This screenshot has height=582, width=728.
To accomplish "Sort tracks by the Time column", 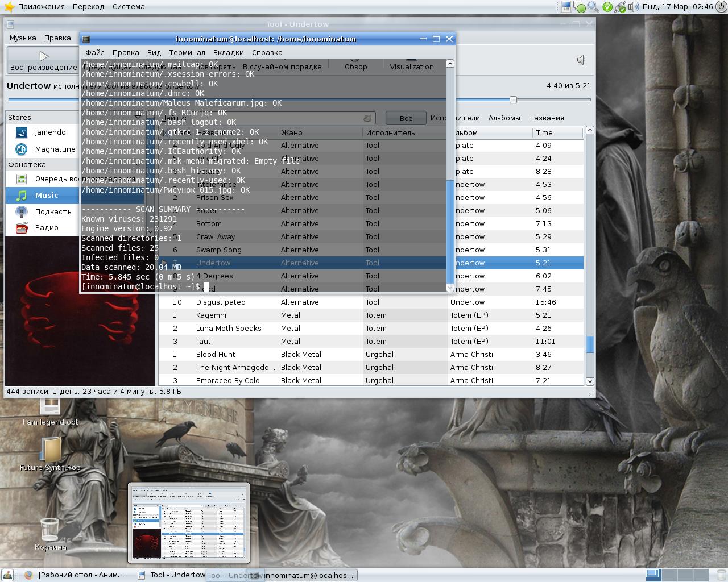I will (558, 133).
